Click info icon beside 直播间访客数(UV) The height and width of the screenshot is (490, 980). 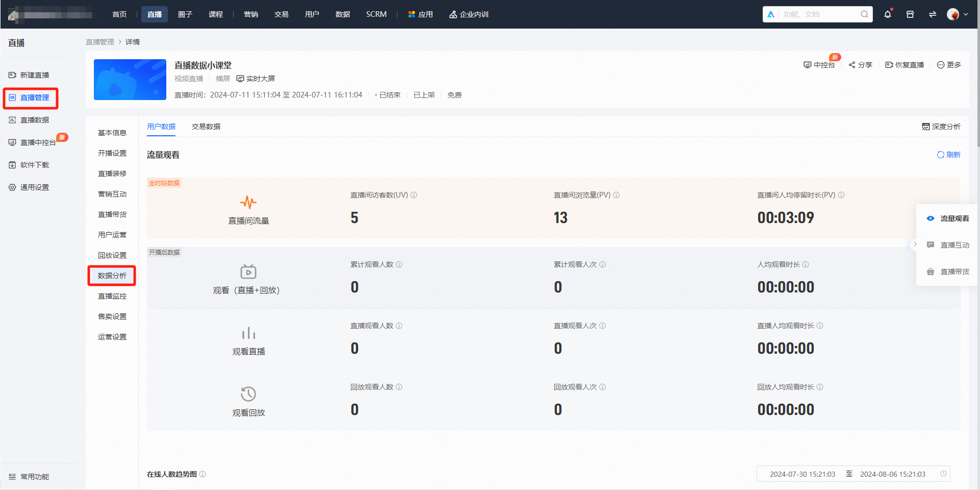click(414, 195)
